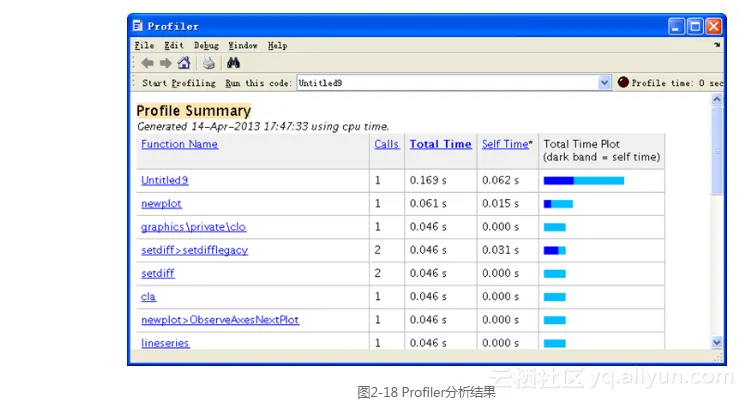Click the Print toolbar icon

point(209,63)
